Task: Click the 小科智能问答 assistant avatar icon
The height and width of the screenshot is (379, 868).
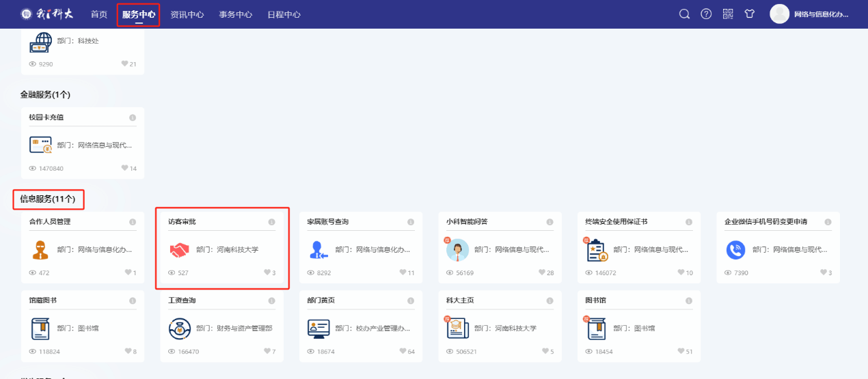Action: pos(457,250)
